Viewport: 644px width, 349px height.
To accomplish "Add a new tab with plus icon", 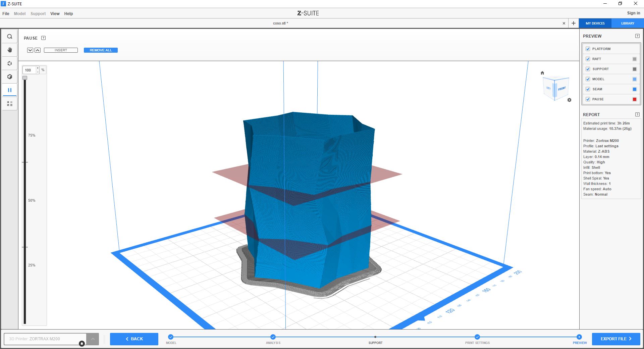I will [574, 23].
